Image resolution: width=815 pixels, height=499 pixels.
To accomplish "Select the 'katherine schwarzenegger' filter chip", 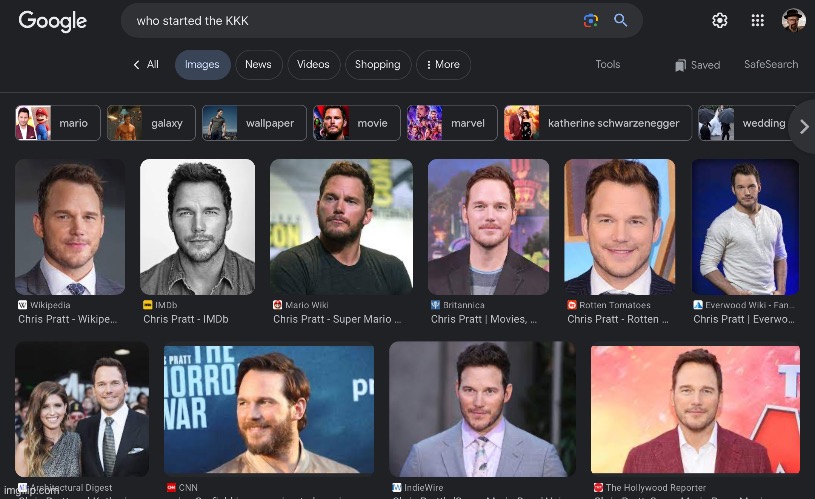I will (597, 123).
